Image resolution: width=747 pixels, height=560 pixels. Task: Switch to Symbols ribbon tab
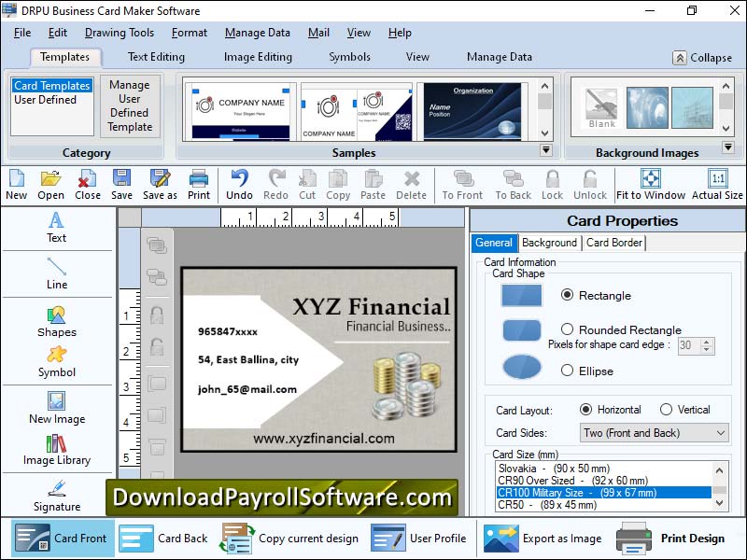[x=349, y=57]
